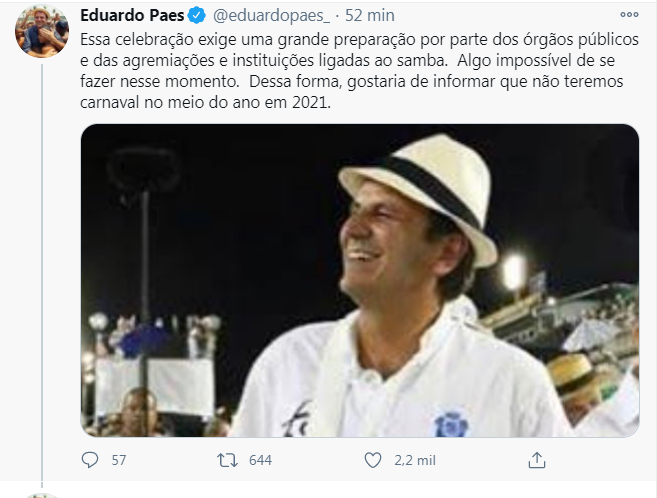Open the @eduardopaes_ handle link

(272, 15)
